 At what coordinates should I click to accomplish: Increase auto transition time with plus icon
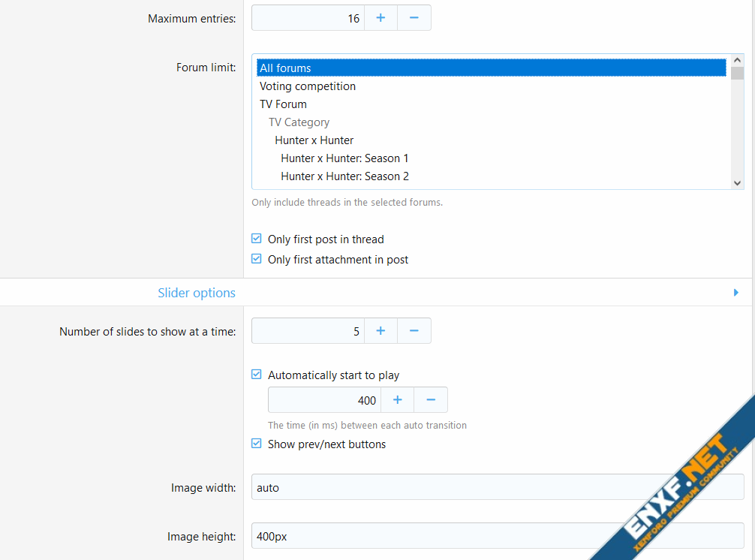[x=397, y=400]
